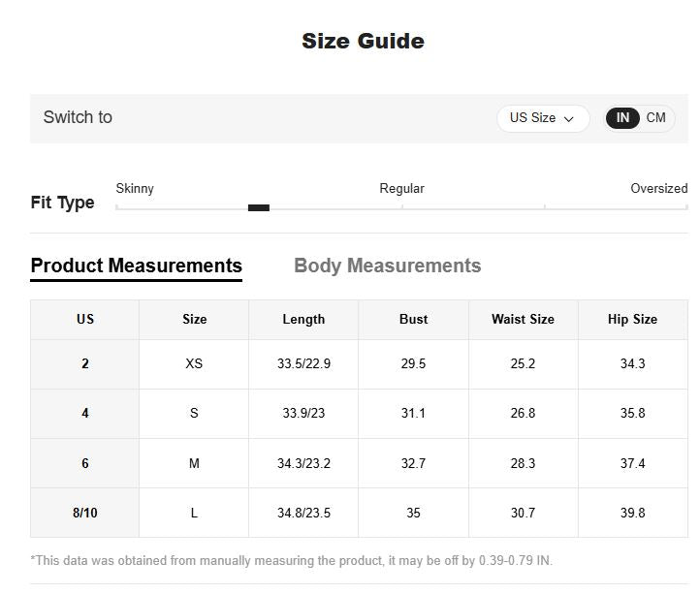
Task: Click the Oversized fit label
Action: pos(658,189)
